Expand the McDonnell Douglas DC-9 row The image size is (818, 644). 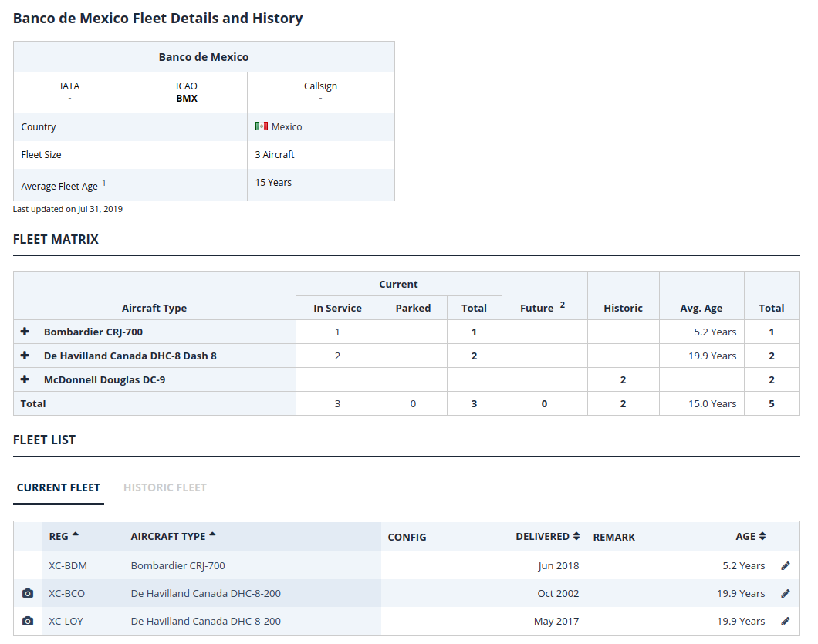click(x=25, y=379)
